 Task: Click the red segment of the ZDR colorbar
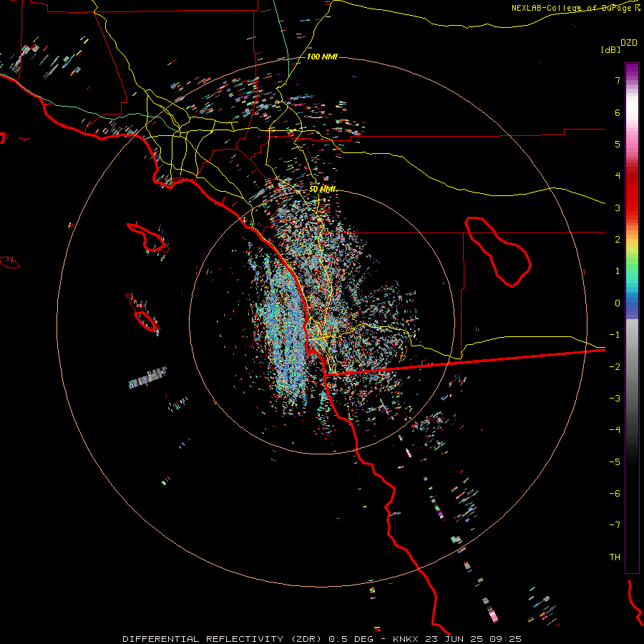[x=632, y=193]
